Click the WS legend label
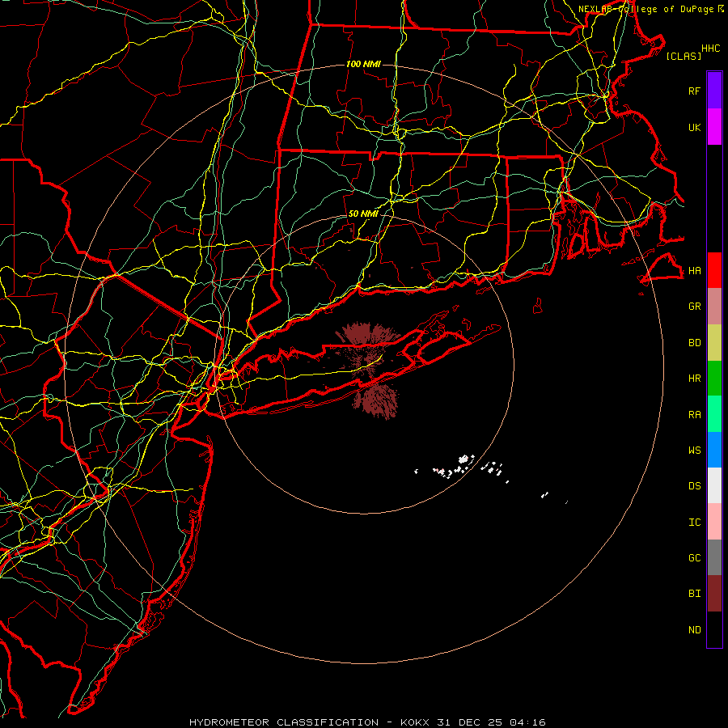This screenshot has height=728, width=728. pos(694,450)
